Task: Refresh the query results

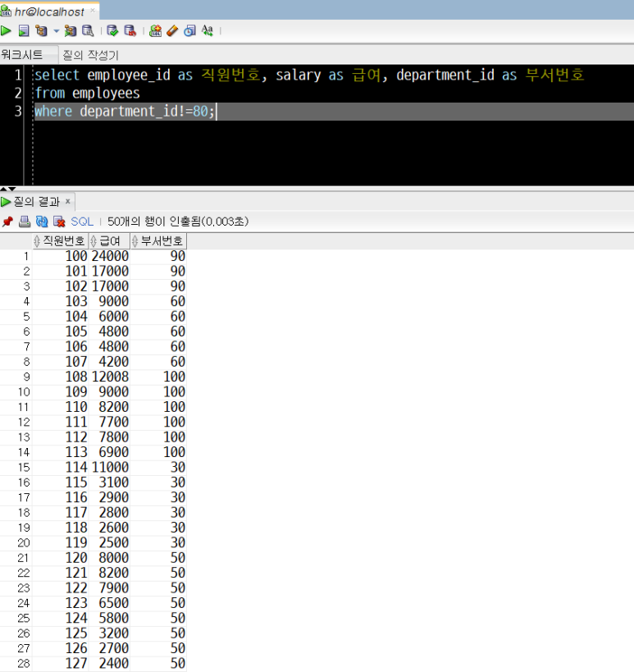Action: [x=42, y=222]
